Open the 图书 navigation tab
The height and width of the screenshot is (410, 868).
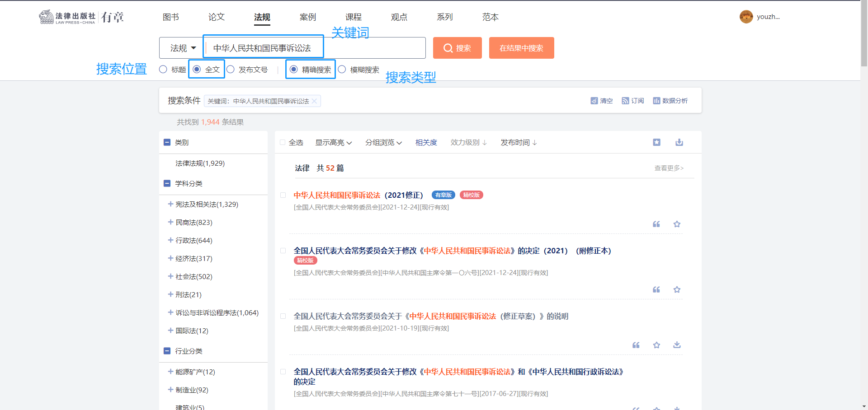pyautogui.click(x=171, y=17)
